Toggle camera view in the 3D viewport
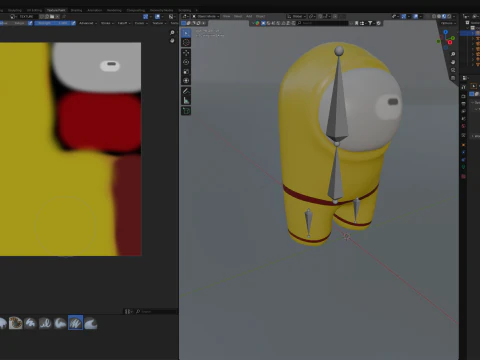The height and width of the screenshot is (360, 480). 453,70
